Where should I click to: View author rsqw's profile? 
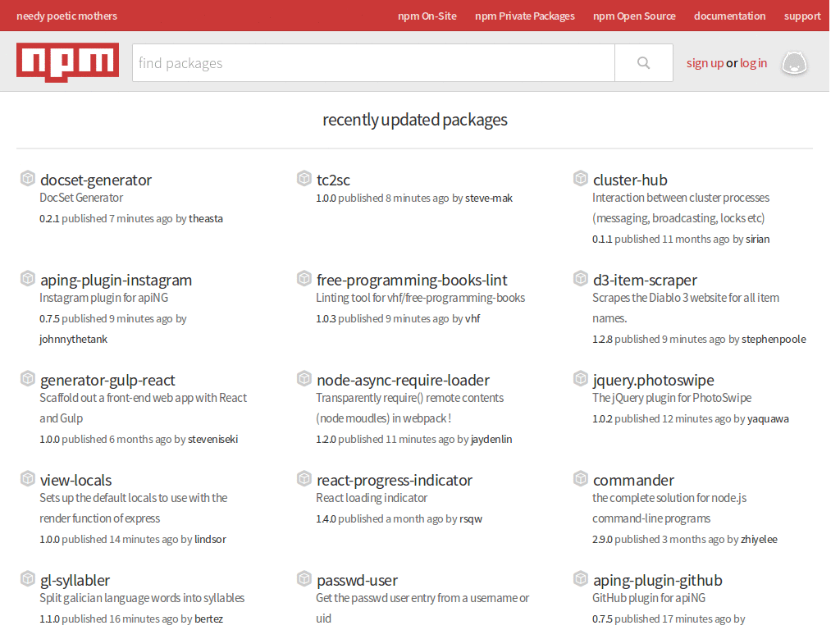(471, 519)
